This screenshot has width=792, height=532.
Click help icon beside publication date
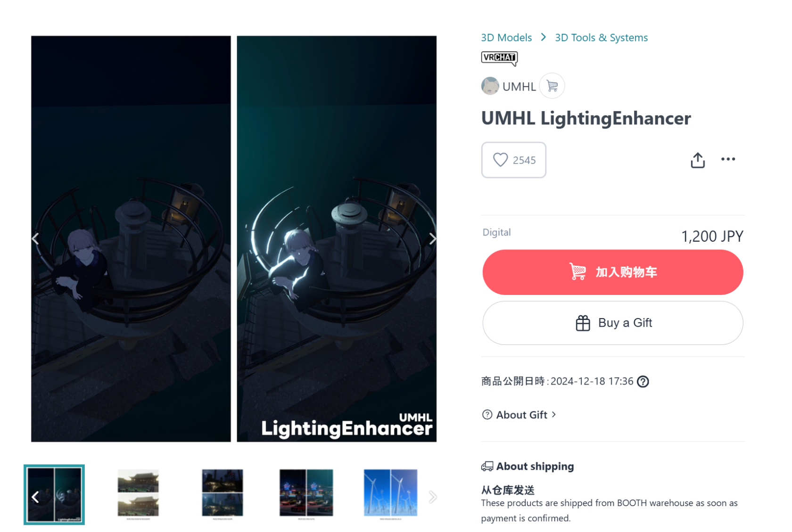coord(643,382)
